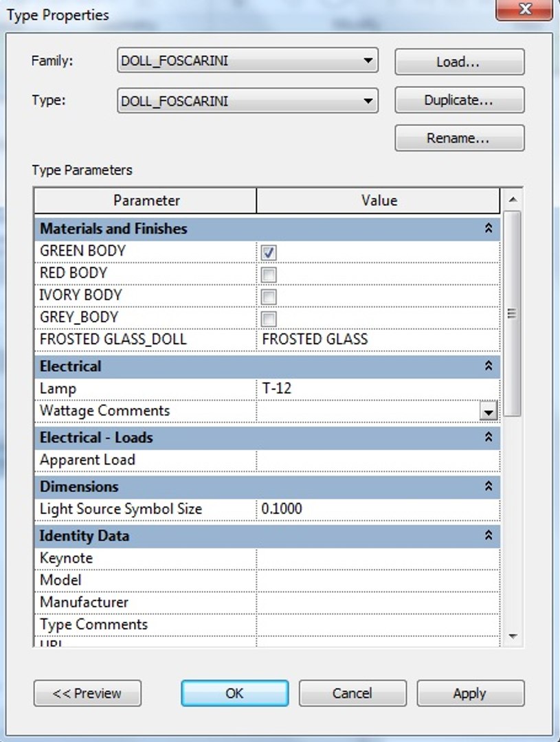Collapse the Electrical - Loads group
This screenshot has height=742, width=560.
tap(489, 437)
